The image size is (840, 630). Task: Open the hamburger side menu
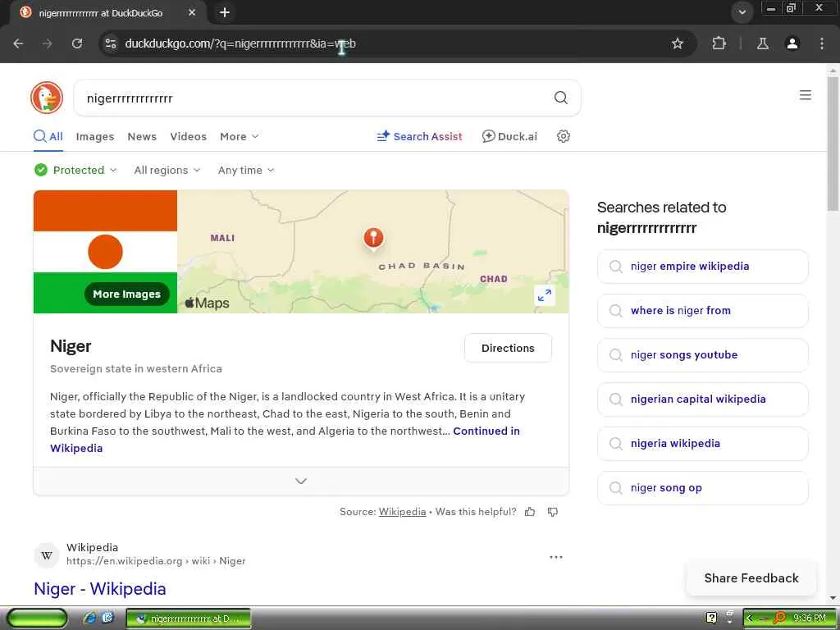[805, 95]
